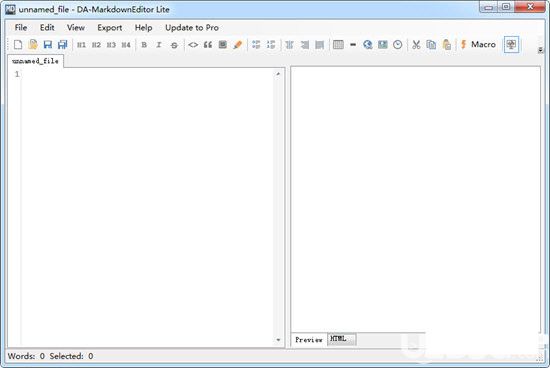Click the first alignment icon after the lists
This screenshot has width=550, height=368.
point(289,45)
